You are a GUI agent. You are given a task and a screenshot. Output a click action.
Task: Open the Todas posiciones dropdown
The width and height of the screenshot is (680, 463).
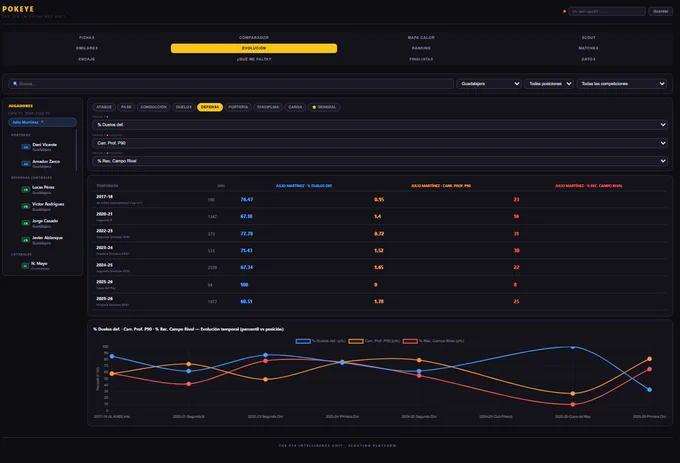tap(549, 84)
